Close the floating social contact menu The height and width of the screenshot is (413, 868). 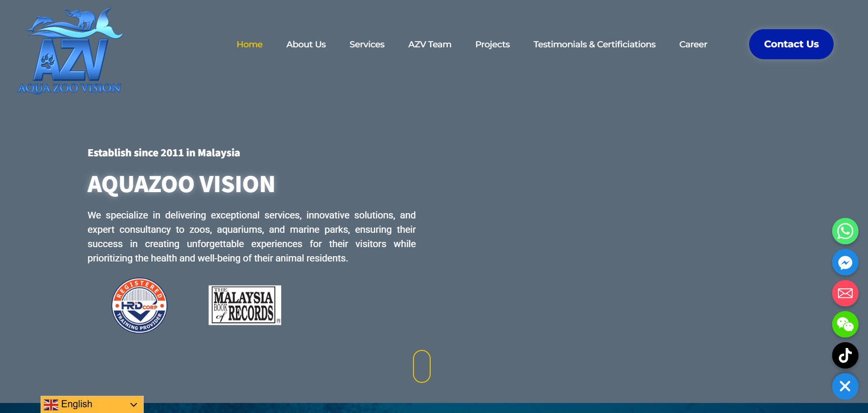(845, 386)
